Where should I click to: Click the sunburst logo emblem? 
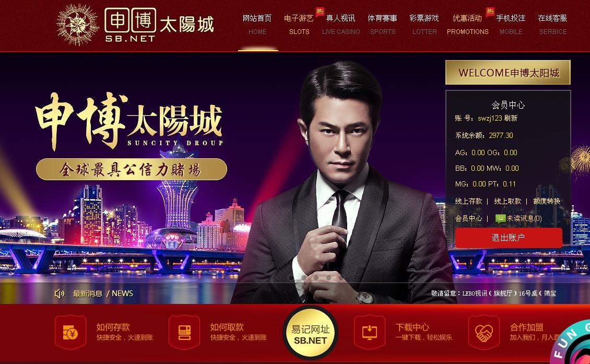pyautogui.click(x=77, y=25)
